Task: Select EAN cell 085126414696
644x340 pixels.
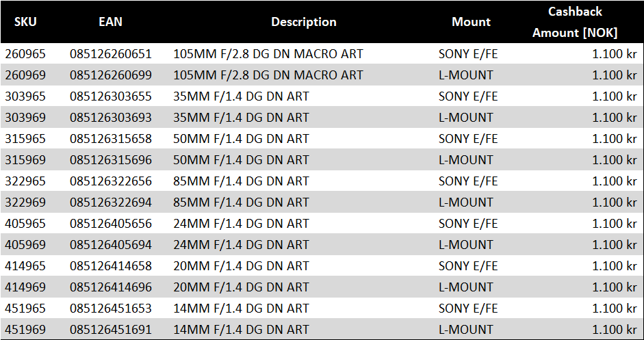Action: pyautogui.click(x=110, y=287)
